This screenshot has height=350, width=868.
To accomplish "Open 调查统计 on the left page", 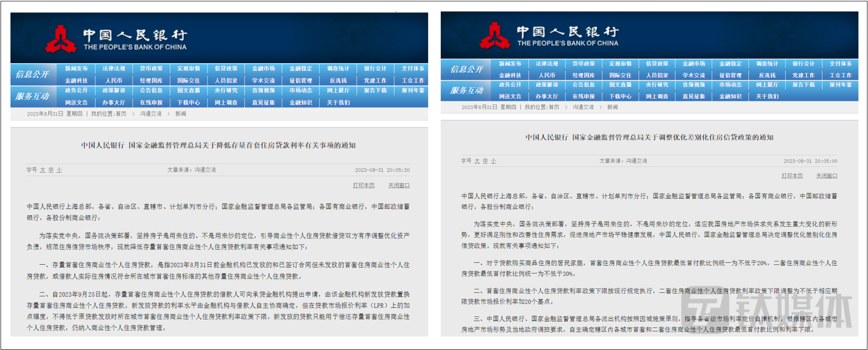I will click(338, 68).
